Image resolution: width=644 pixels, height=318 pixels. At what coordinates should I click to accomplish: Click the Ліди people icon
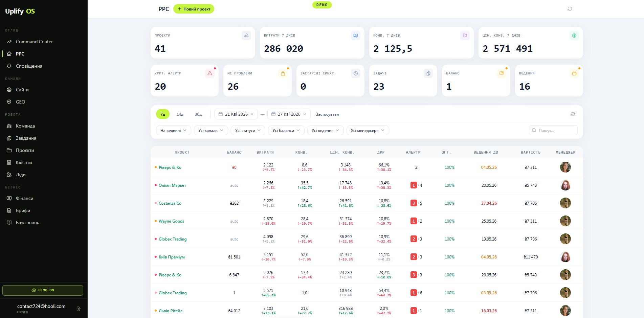coord(9,175)
